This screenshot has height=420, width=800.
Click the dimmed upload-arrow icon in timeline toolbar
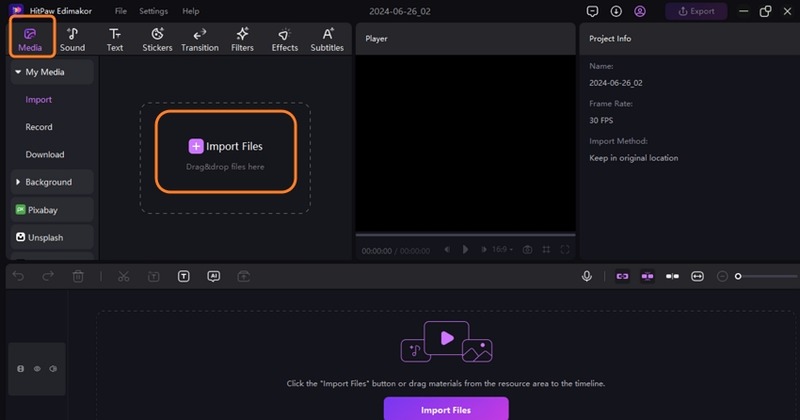point(244,276)
